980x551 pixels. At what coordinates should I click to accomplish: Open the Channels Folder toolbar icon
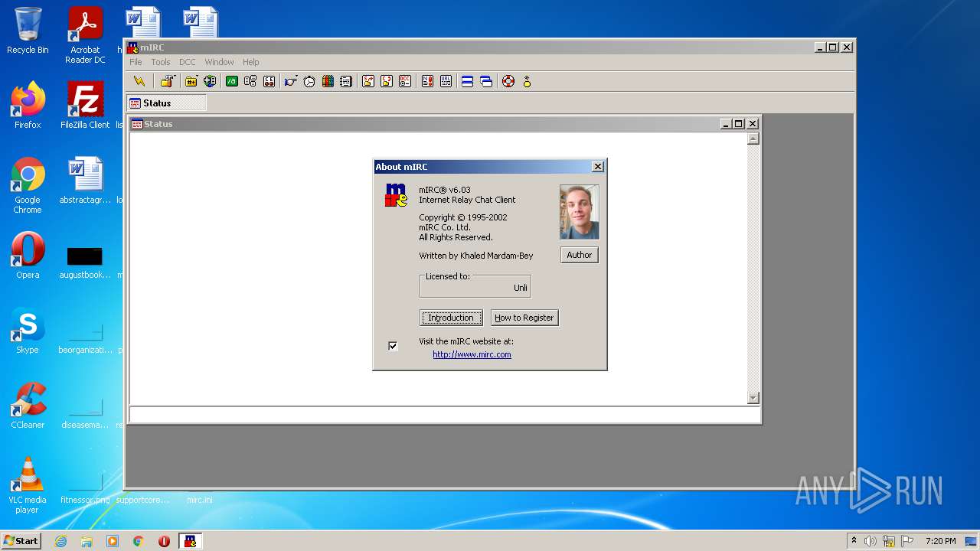click(x=191, y=81)
